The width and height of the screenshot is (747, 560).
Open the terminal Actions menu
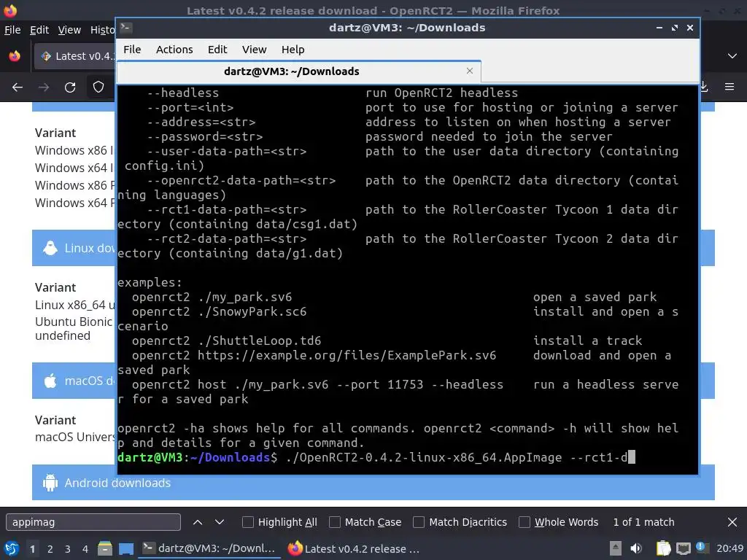coord(174,50)
